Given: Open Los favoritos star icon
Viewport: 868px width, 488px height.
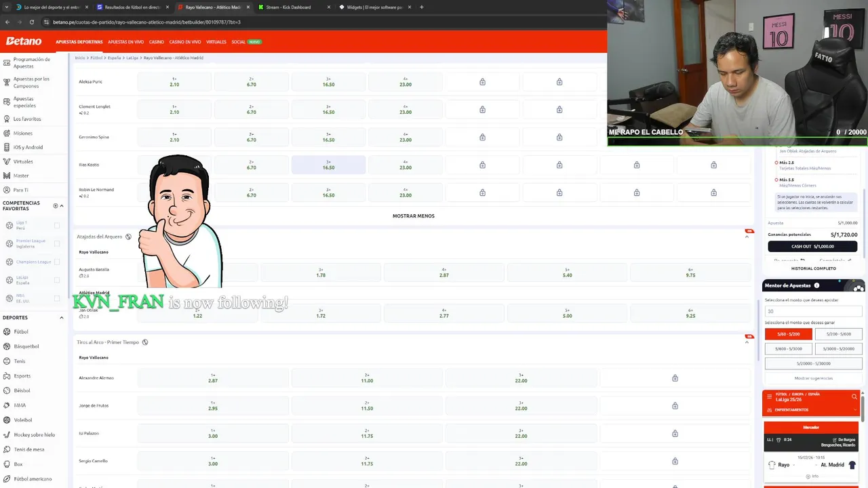Looking at the screenshot, I should click(x=7, y=119).
